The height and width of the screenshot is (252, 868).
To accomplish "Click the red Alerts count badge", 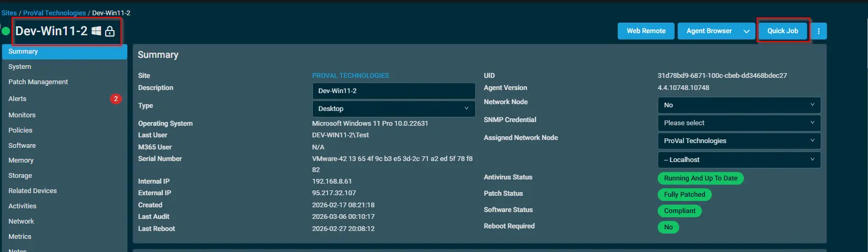I will coord(116,99).
